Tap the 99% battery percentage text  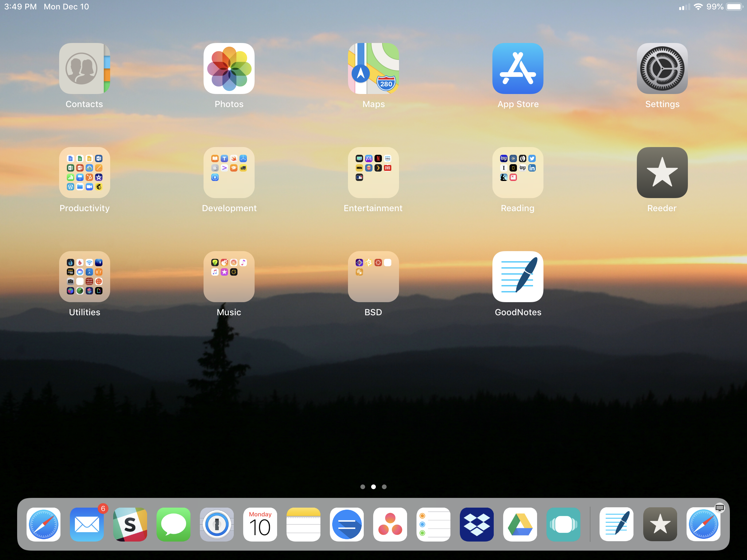[x=715, y=7]
